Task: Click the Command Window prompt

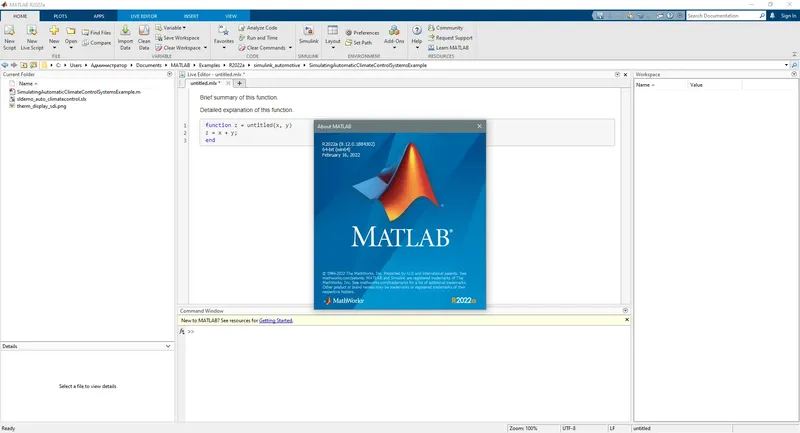Action: tap(191, 332)
